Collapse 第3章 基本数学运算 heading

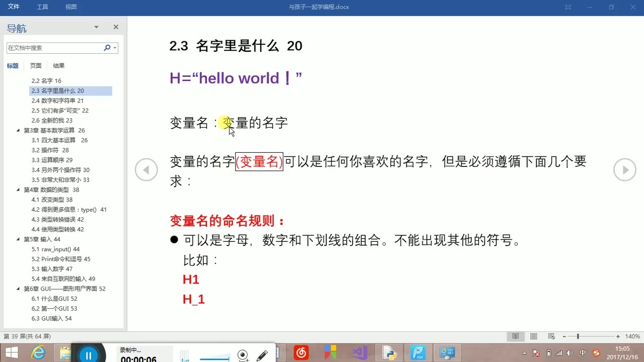pos(19,131)
